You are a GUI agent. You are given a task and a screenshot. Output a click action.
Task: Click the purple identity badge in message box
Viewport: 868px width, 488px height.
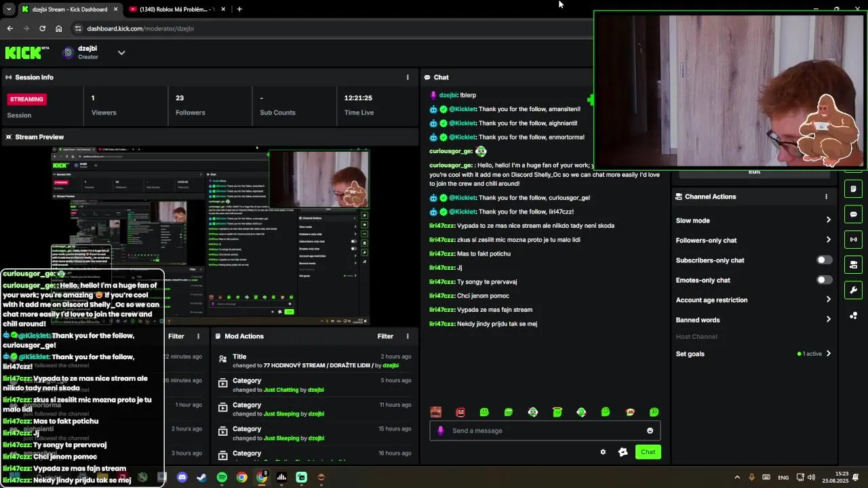[x=441, y=430]
